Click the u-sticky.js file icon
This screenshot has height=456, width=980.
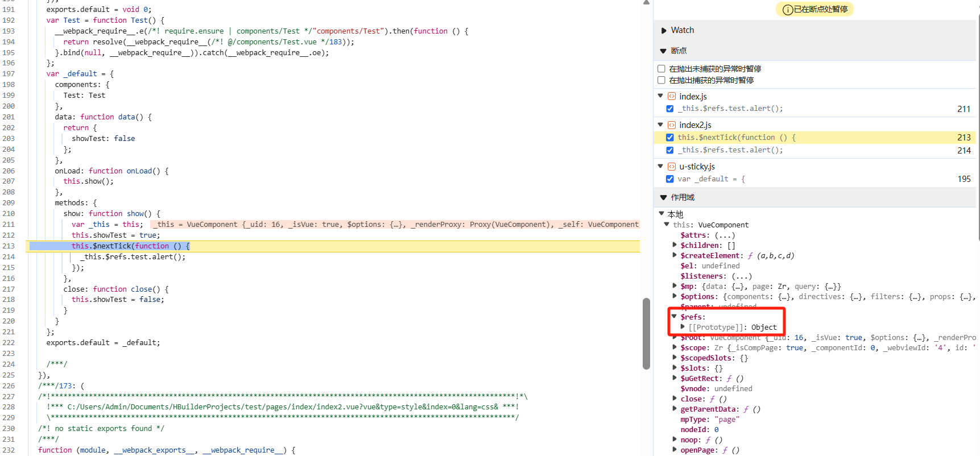click(x=671, y=167)
